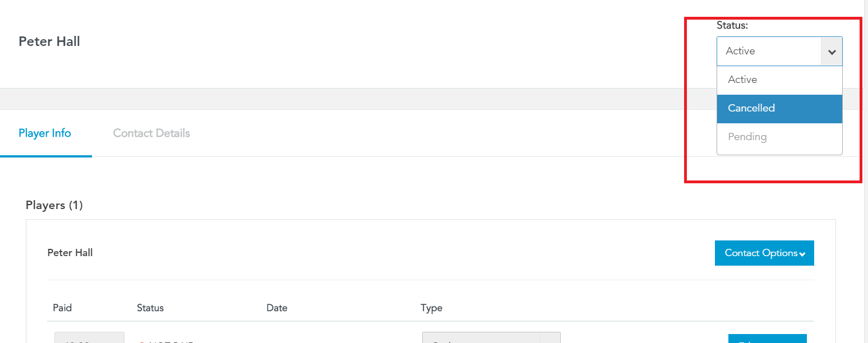Choose Active from the status list
Image resolution: width=868 pixels, height=343 pixels.
[x=779, y=80]
